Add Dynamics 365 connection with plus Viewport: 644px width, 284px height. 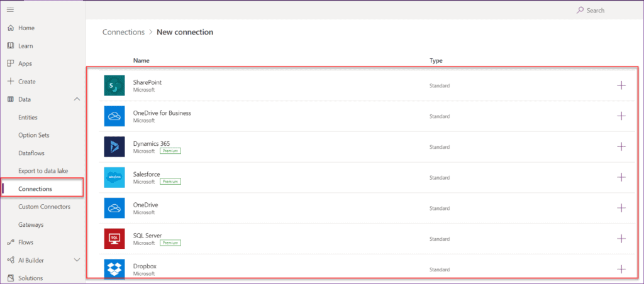621,146
